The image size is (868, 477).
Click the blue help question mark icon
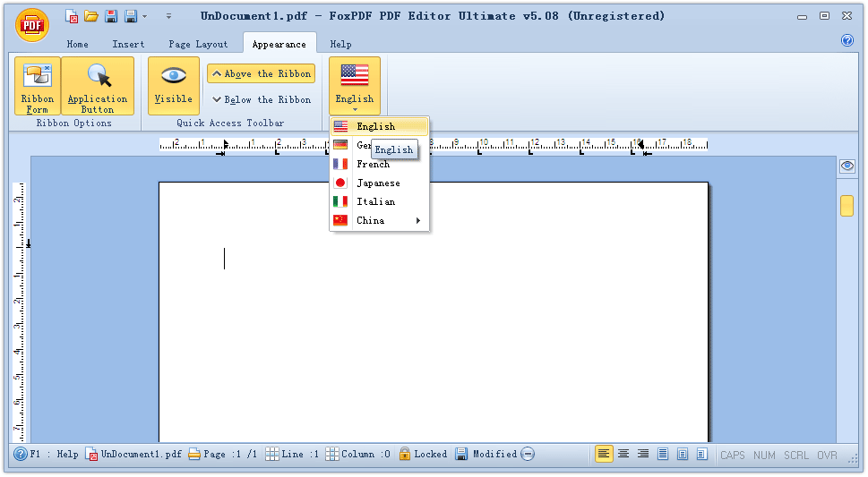[x=847, y=40]
